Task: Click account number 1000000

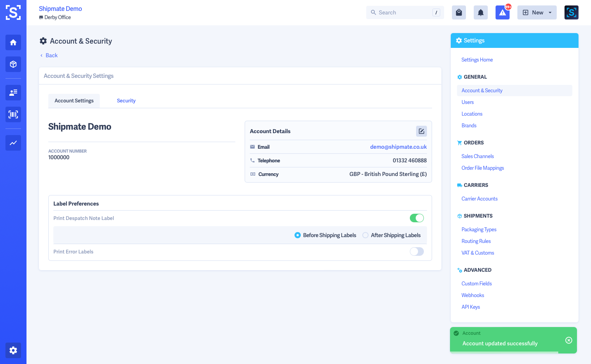Action: pos(59,157)
